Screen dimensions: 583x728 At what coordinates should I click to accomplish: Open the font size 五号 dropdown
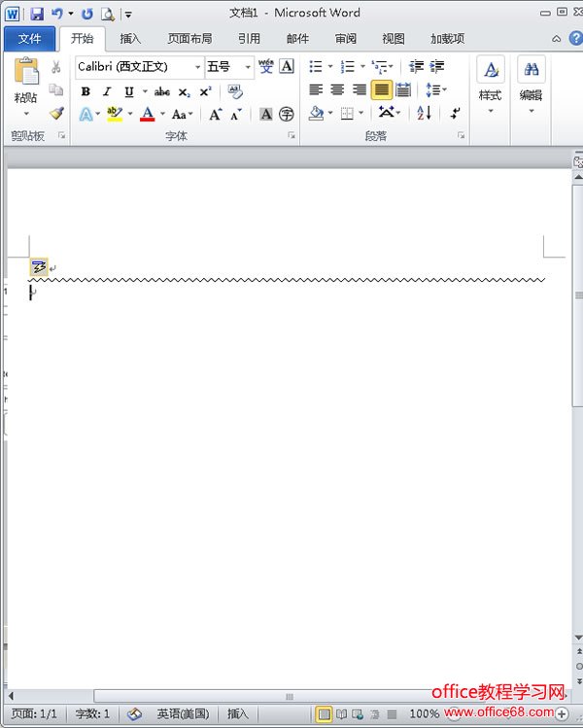point(248,67)
